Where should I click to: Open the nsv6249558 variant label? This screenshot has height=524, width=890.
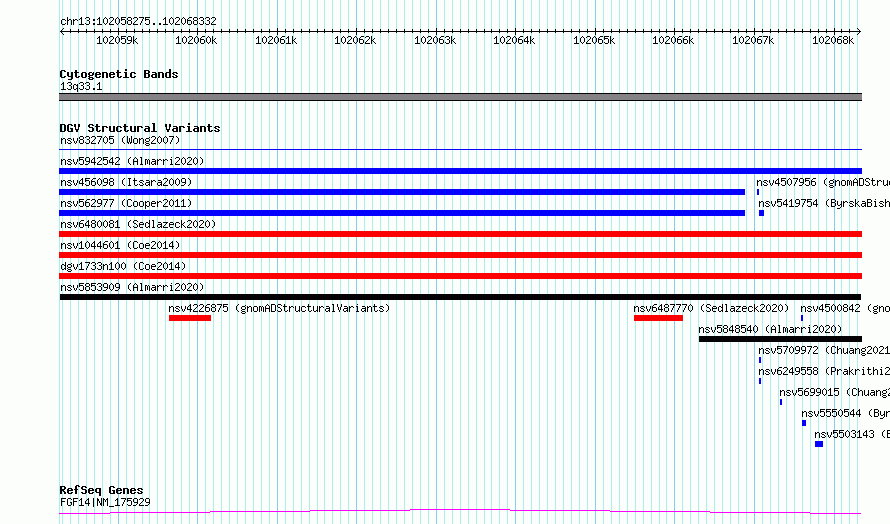[x=824, y=371]
